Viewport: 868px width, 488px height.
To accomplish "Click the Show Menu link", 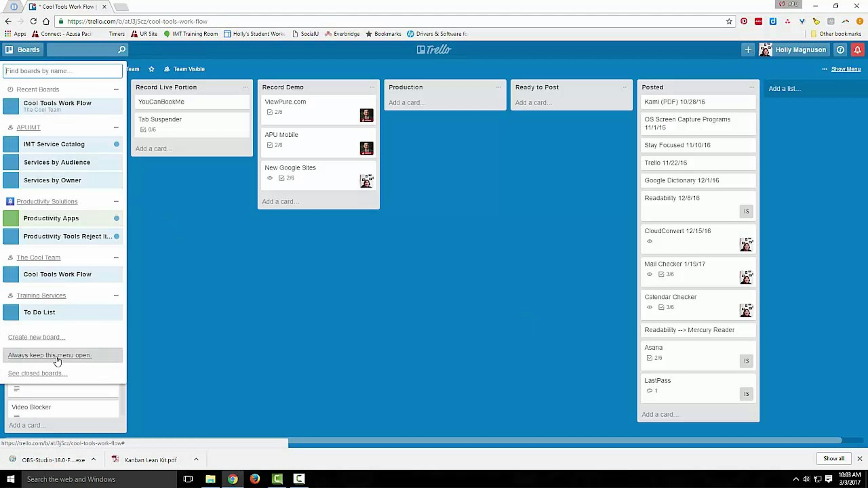I will (846, 69).
